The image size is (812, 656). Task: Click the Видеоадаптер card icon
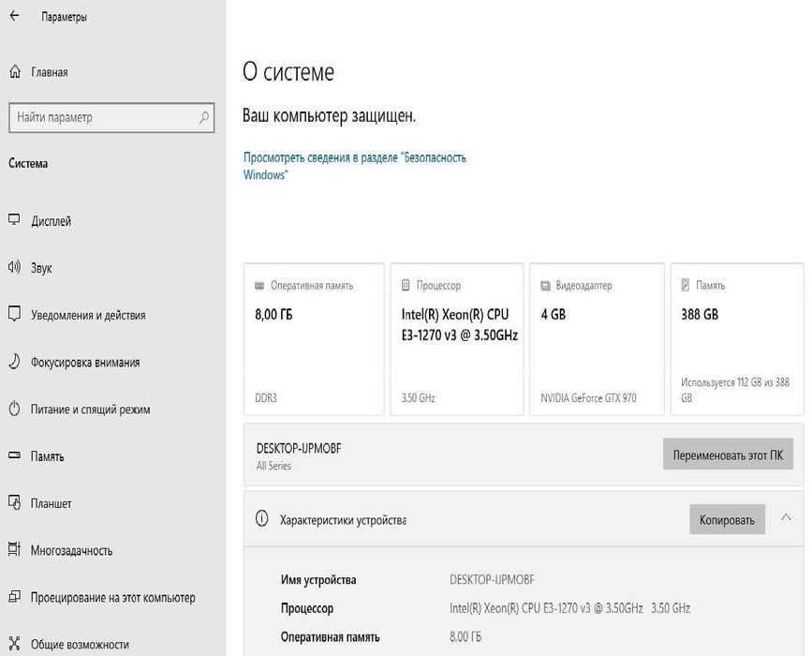click(x=545, y=286)
